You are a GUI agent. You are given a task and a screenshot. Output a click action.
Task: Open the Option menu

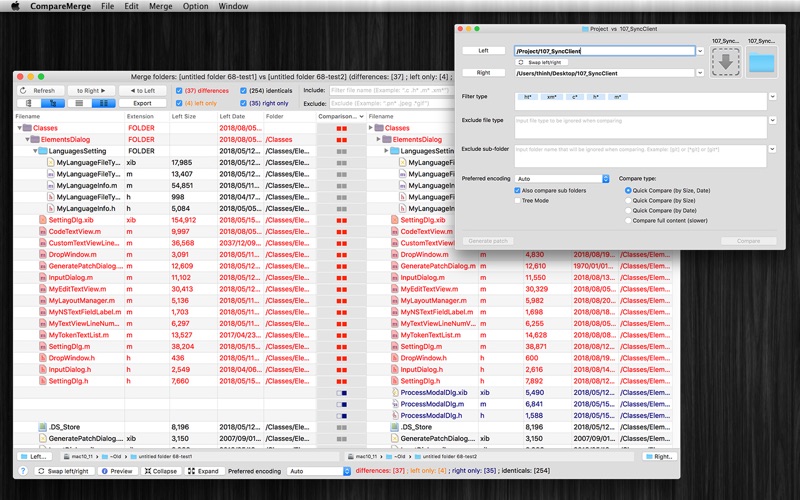195,6
